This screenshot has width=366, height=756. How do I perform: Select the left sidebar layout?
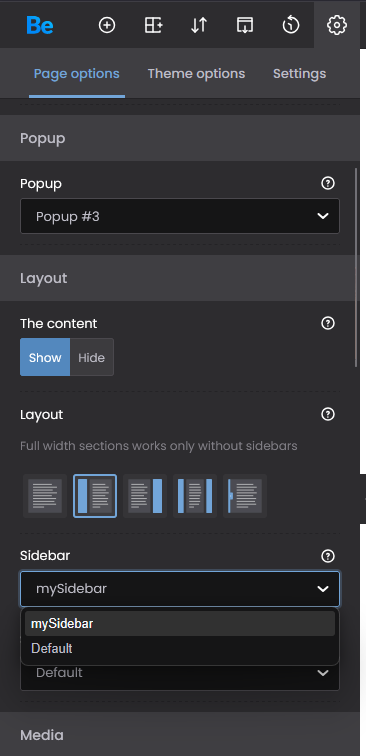[x=95, y=496]
